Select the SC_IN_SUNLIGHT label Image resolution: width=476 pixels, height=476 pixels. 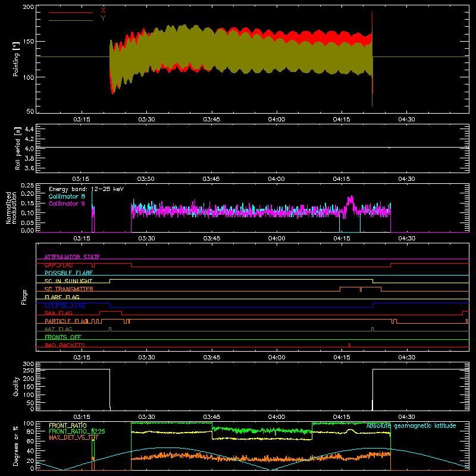pos(68,281)
